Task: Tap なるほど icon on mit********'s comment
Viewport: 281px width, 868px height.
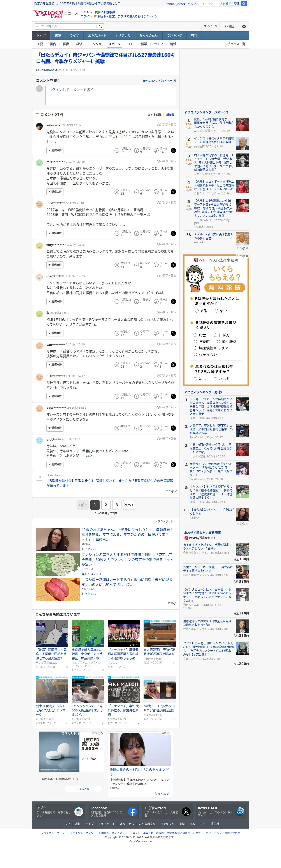Action: tap(137, 192)
